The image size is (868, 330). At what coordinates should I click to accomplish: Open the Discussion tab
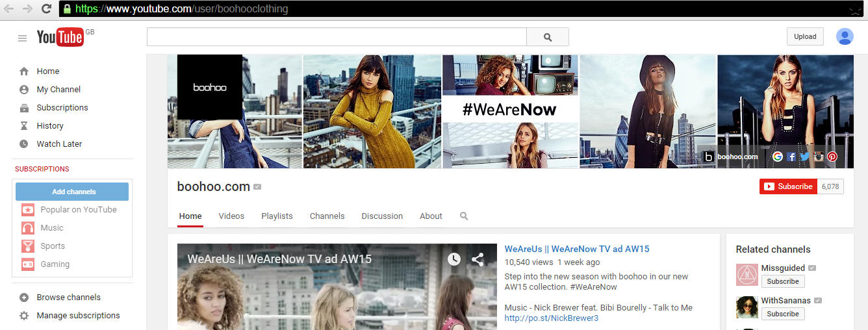(x=382, y=216)
